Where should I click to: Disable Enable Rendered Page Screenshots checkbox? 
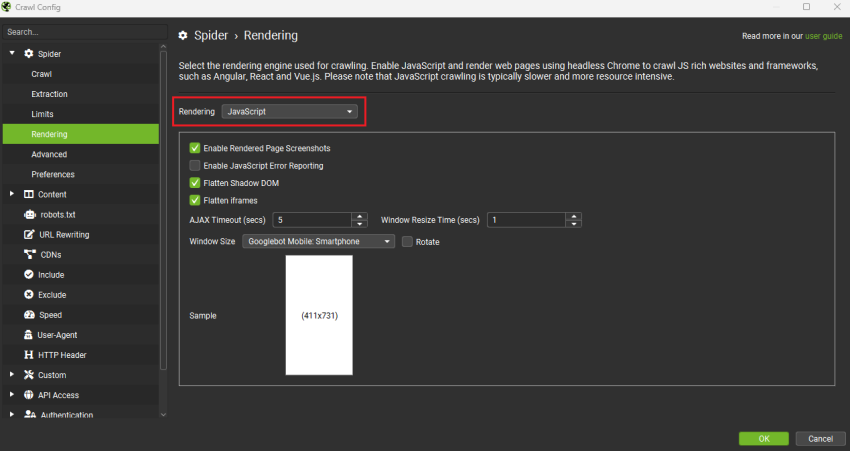point(195,148)
